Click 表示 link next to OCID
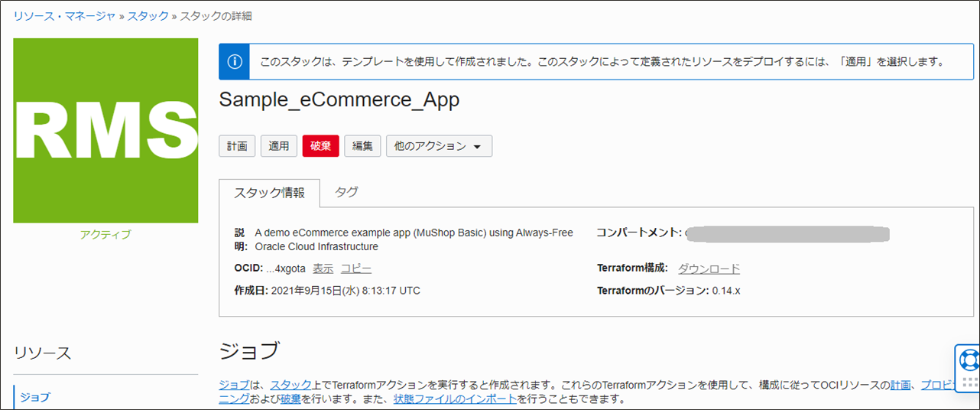The height and width of the screenshot is (410, 980). (323, 268)
